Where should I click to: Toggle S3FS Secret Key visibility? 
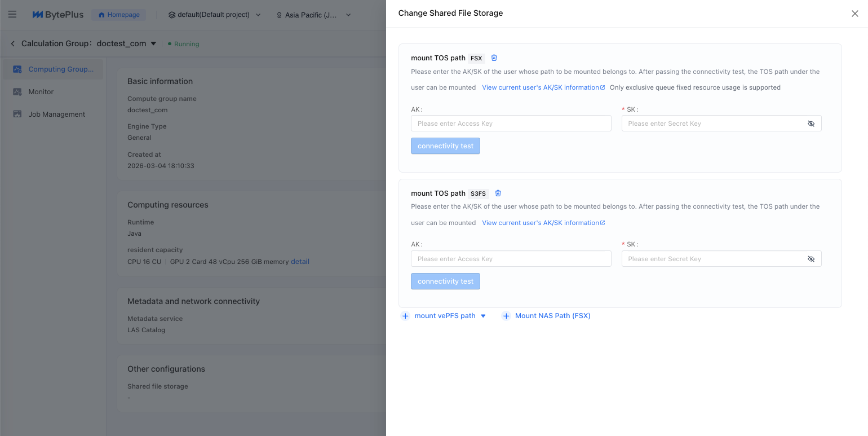(x=811, y=259)
